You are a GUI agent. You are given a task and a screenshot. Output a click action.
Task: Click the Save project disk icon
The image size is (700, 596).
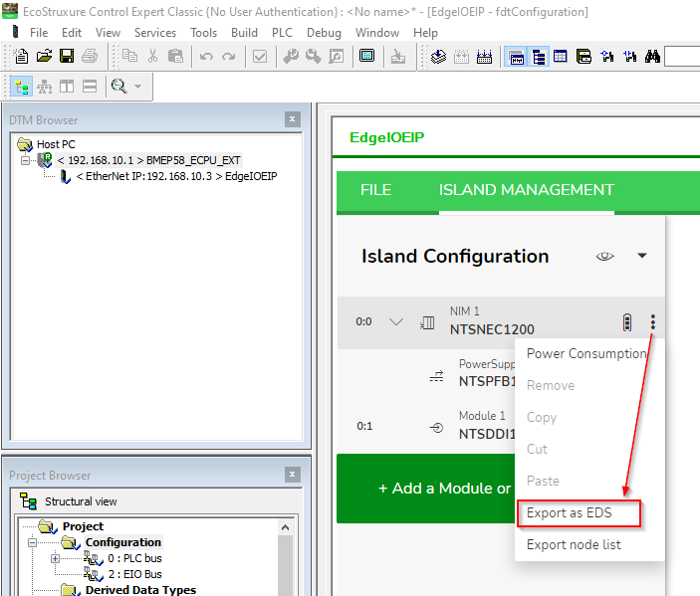[67, 57]
